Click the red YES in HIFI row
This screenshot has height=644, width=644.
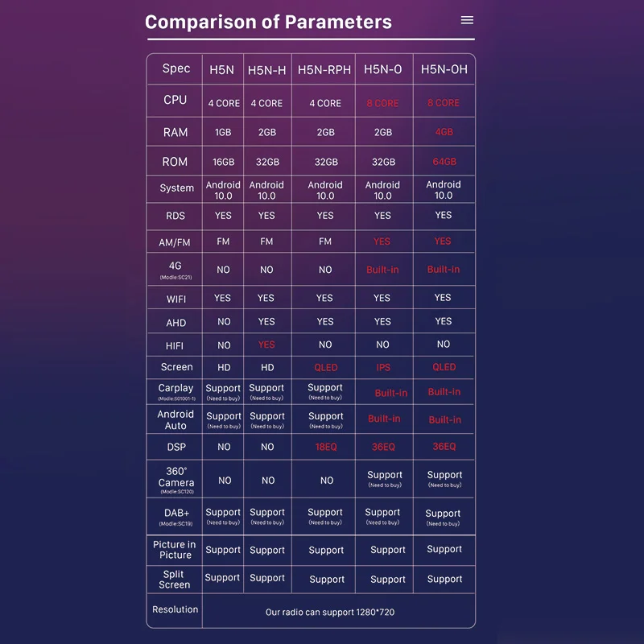click(266, 345)
